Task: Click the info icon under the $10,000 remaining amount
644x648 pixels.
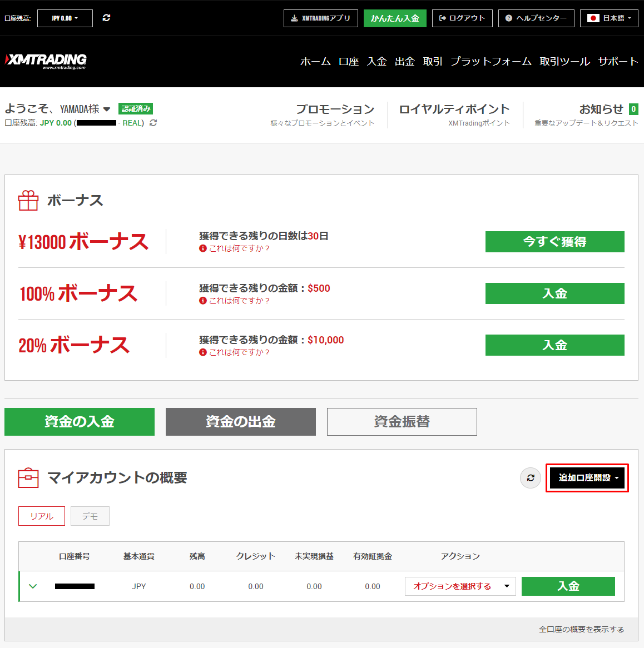Action: [202, 352]
